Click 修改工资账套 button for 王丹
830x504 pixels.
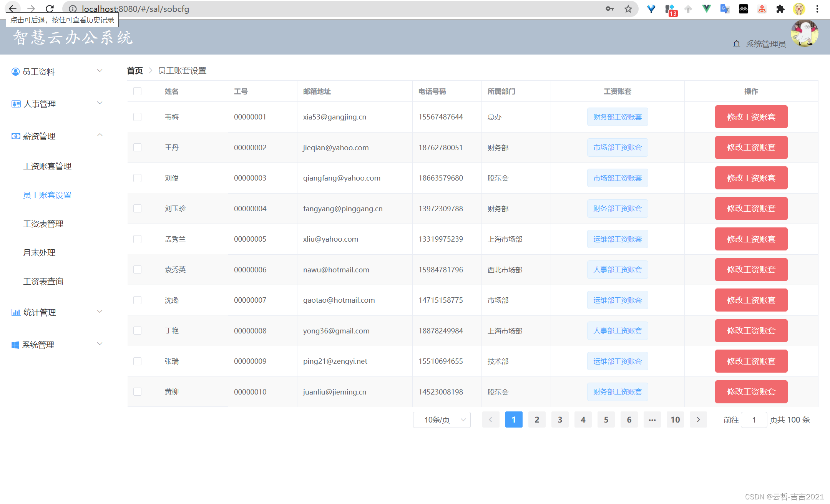751,148
